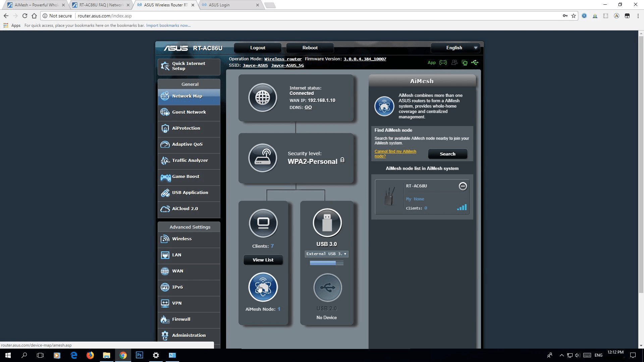Open Chrome's three-dot menu
The height and width of the screenshot is (362, 644).
click(x=638, y=16)
